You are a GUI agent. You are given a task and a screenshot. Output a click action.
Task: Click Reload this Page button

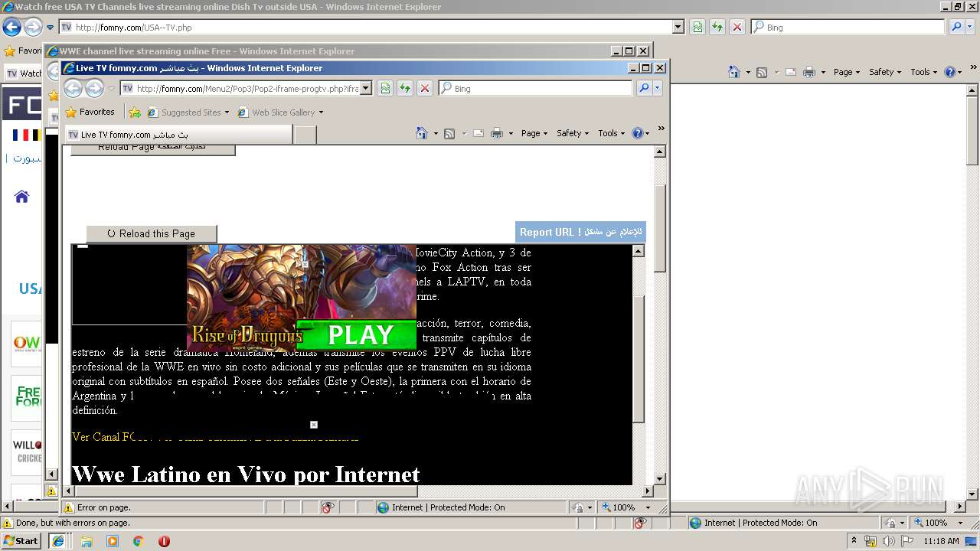[x=152, y=233]
